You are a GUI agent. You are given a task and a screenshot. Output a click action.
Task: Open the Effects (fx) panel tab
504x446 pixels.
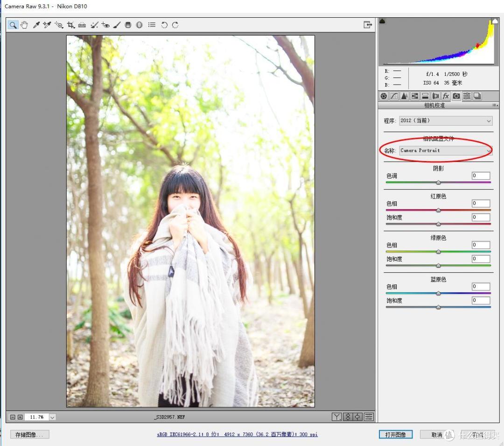coord(446,96)
